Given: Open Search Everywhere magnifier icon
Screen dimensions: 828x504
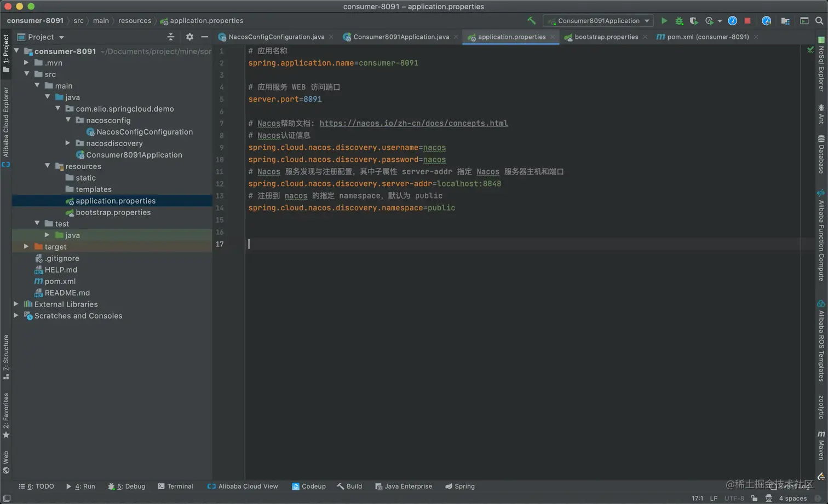Looking at the screenshot, I should (x=819, y=21).
